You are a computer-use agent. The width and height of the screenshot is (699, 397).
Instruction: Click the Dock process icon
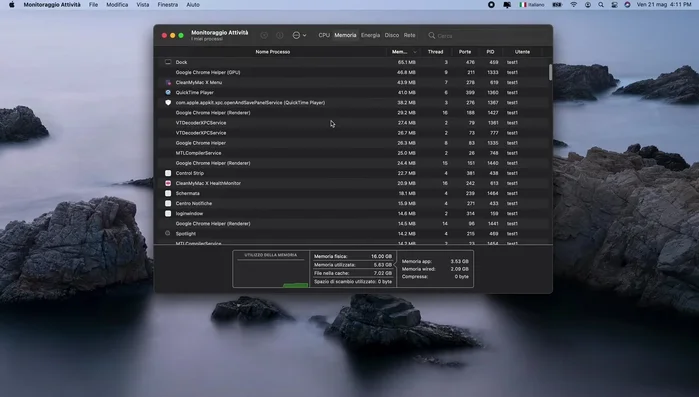click(168, 62)
